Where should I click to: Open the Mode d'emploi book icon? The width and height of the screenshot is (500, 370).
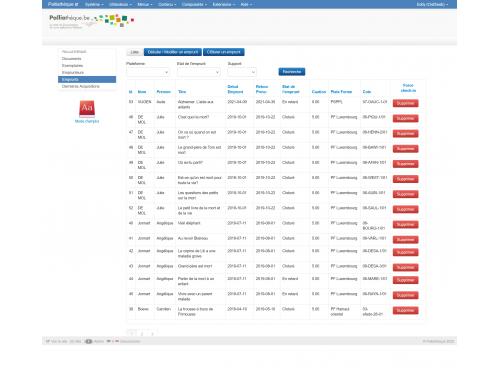87,109
